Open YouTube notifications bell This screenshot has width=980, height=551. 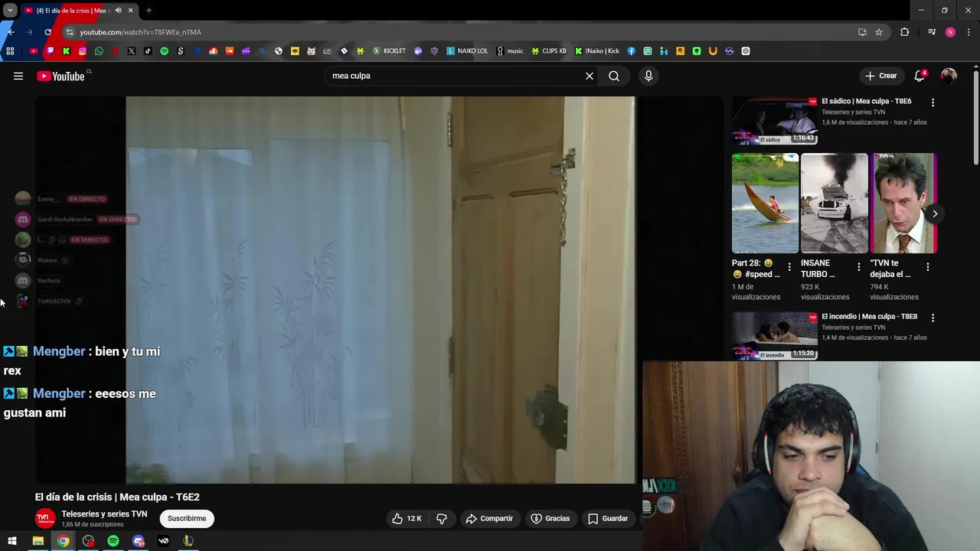(920, 76)
